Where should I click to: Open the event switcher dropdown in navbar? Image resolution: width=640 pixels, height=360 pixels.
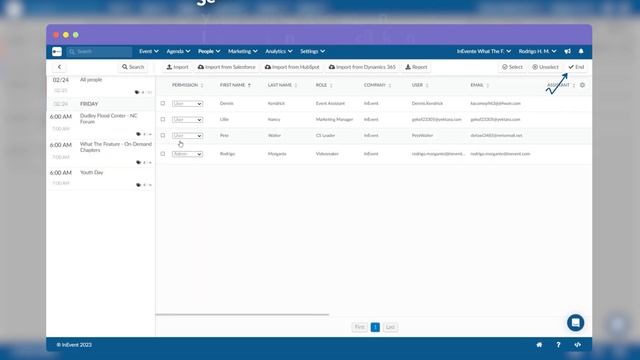coord(484,51)
